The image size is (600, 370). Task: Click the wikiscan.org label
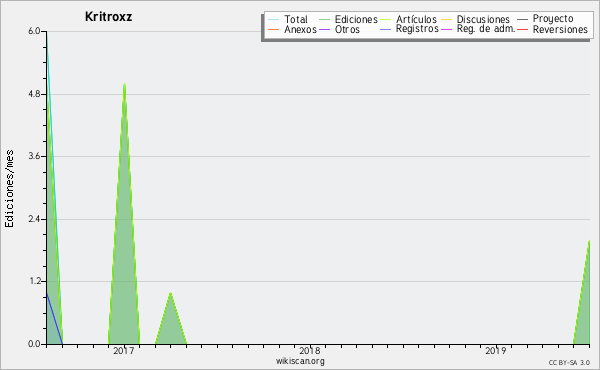(300, 361)
